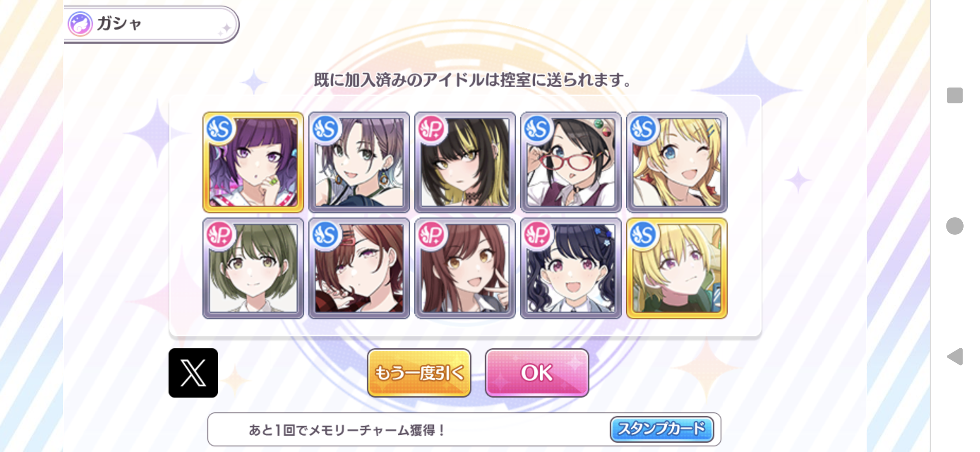Viewport: 980px width, 452px height.
Task: Tap the X share icon
Action: (193, 373)
